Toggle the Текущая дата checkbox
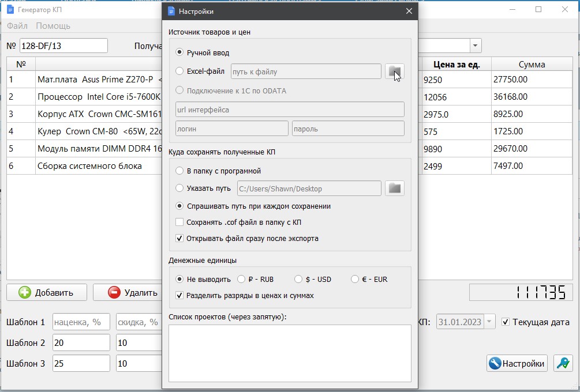The height and width of the screenshot is (392, 580). (x=506, y=322)
